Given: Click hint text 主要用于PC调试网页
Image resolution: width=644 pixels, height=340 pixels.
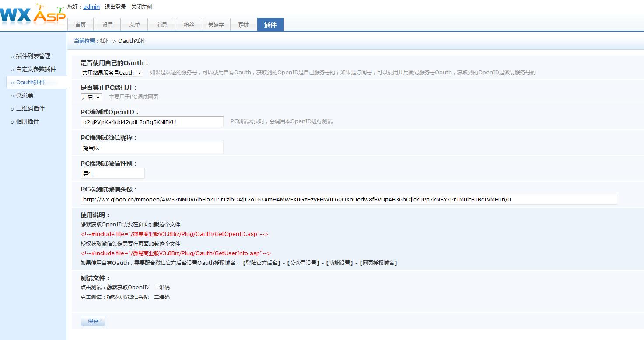Looking at the screenshot, I should (133, 97).
